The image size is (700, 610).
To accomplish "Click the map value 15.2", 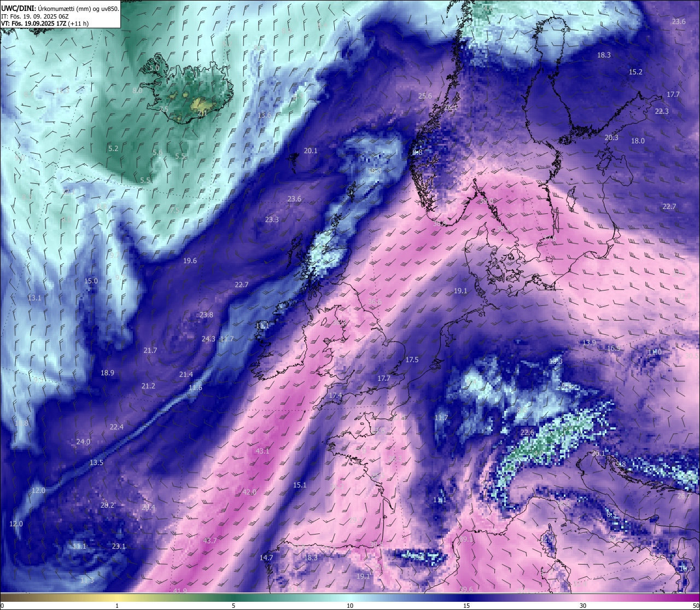I will [635, 72].
